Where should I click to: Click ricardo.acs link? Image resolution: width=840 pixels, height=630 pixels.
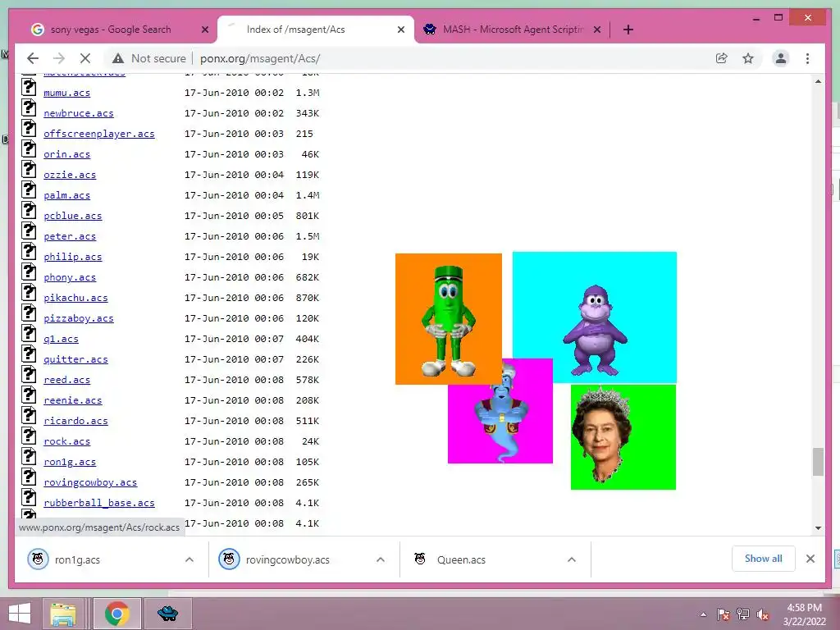point(75,421)
